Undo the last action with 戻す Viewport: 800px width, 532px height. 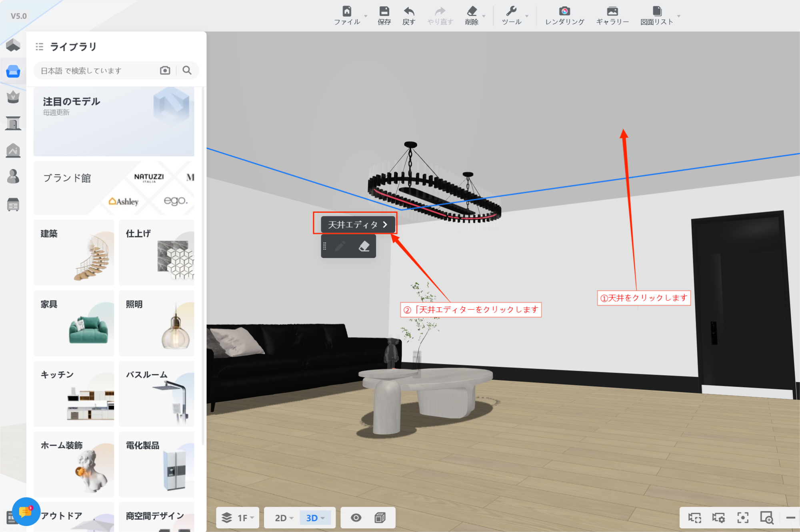[x=409, y=16]
